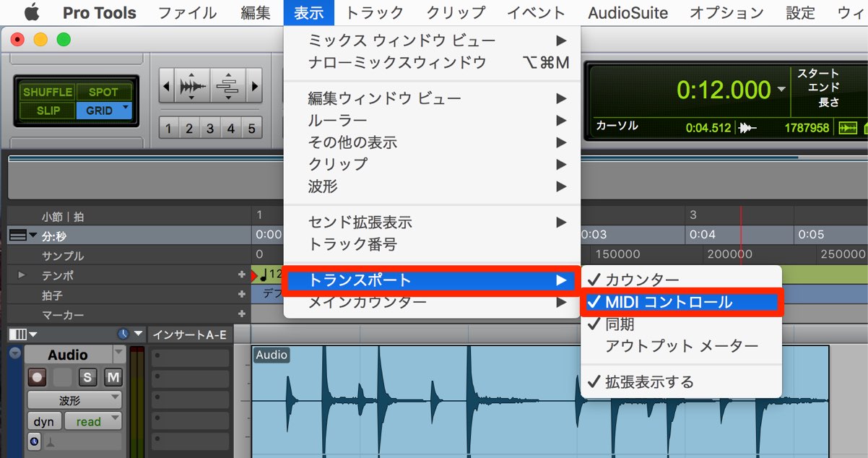Click horizontal zoom out left arrow
Viewport: 868px width, 458px height.
167,86
